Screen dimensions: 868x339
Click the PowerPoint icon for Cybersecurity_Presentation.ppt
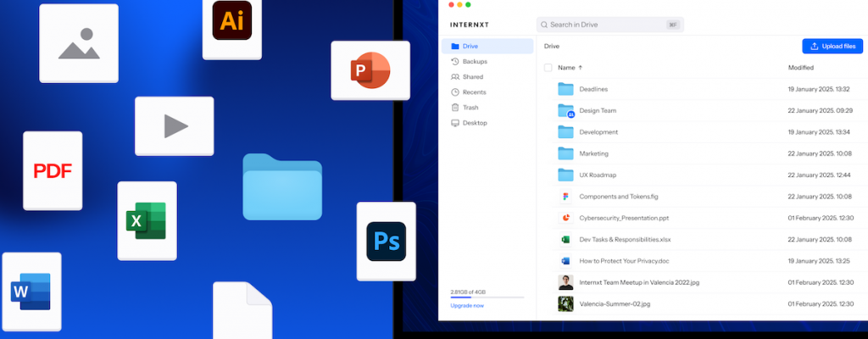565,218
